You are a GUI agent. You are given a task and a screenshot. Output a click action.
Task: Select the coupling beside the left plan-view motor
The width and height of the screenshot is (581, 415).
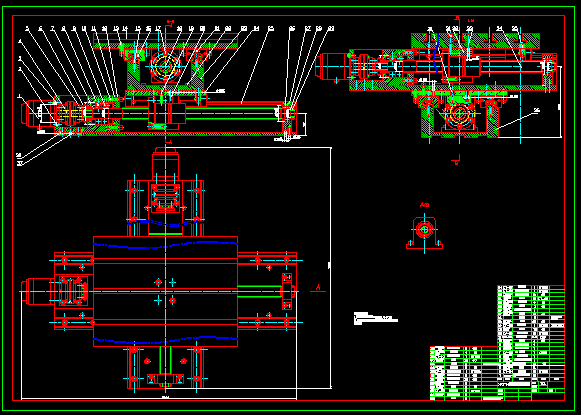click(x=74, y=292)
